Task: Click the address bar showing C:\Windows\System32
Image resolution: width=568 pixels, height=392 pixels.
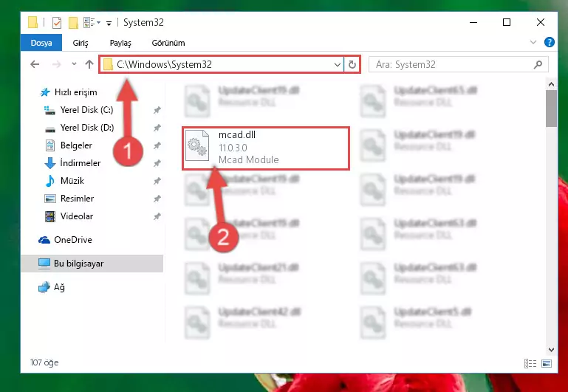Action: [222, 64]
